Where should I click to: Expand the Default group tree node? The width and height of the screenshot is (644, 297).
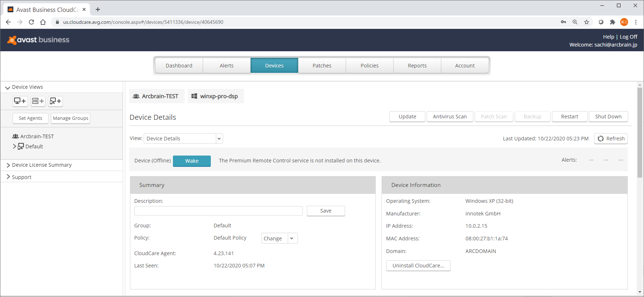pos(14,147)
